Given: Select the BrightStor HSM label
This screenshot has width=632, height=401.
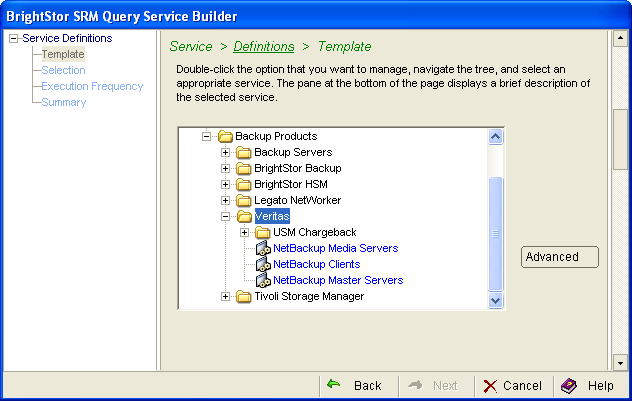Looking at the screenshot, I should point(291,185).
